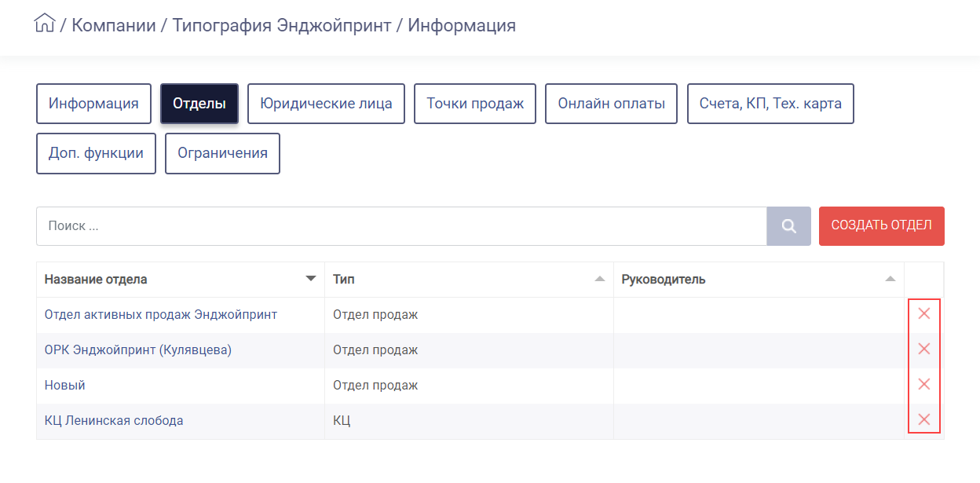Click the Руководитель column header text
Screen dimensions: 980x483
pyautogui.click(x=664, y=280)
